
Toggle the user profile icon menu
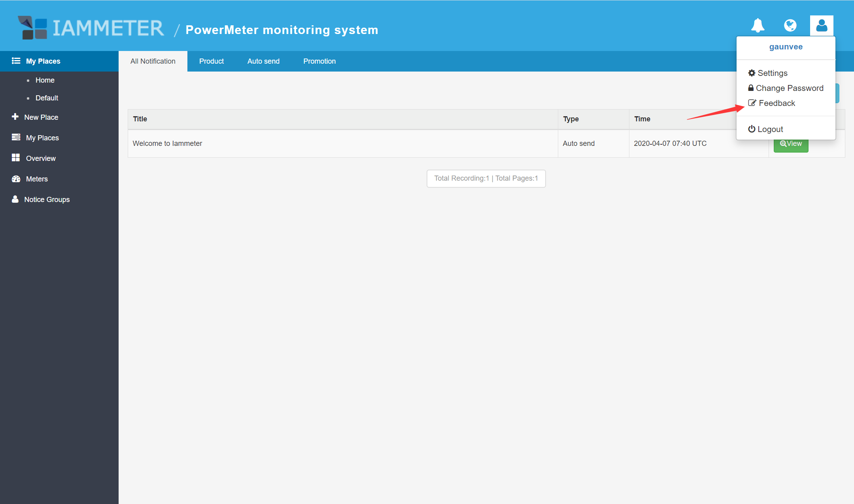coord(822,26)
